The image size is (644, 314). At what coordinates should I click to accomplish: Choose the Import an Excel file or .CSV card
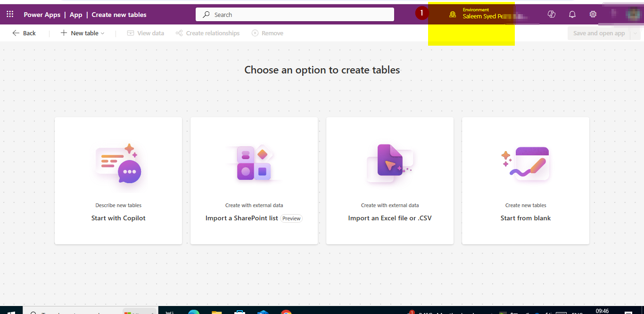(x=390, y=181)
